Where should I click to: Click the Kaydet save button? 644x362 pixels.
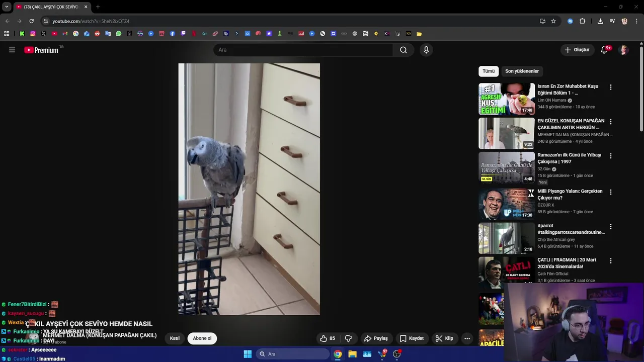(x=412, y=338)
